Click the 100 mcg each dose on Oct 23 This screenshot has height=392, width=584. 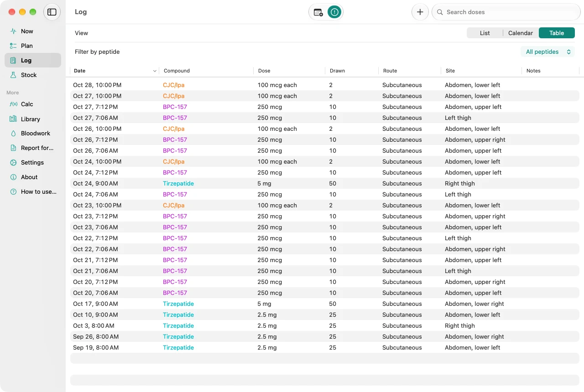click(x=277, y=205)
